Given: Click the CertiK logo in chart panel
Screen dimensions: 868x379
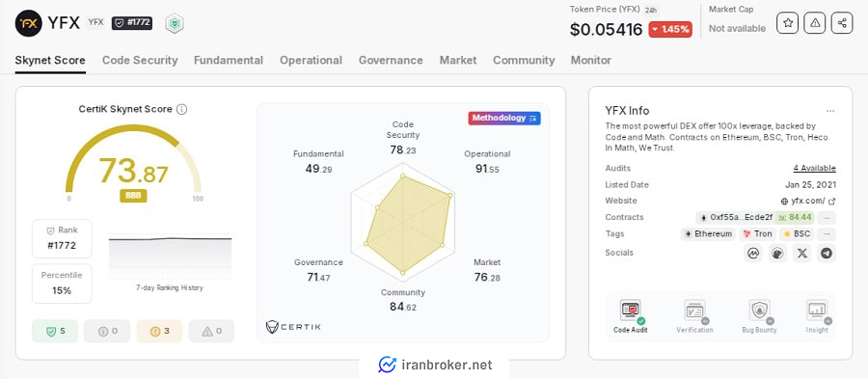Looking at the screenshot, I should 293,326.
